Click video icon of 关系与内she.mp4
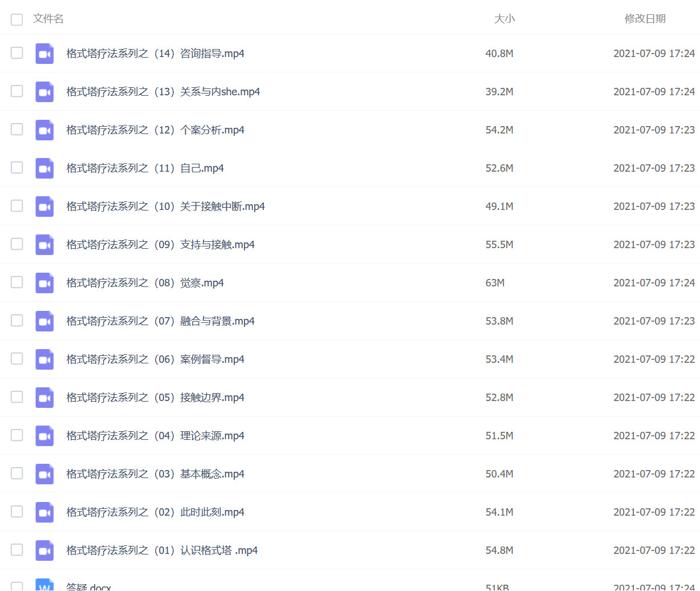Image resolution: width=700 pixels, height=591 pixels. [44, 92]
